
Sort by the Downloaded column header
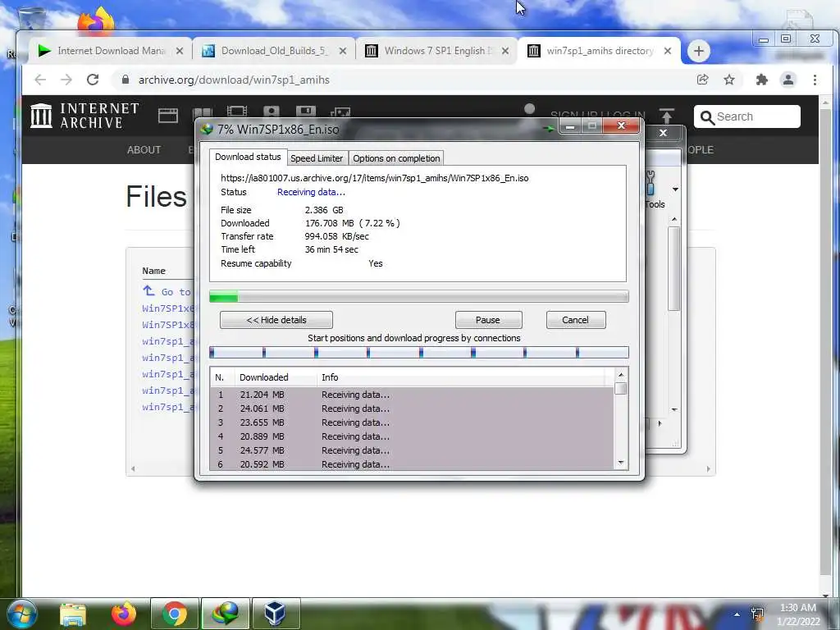[x=276, y=377]
